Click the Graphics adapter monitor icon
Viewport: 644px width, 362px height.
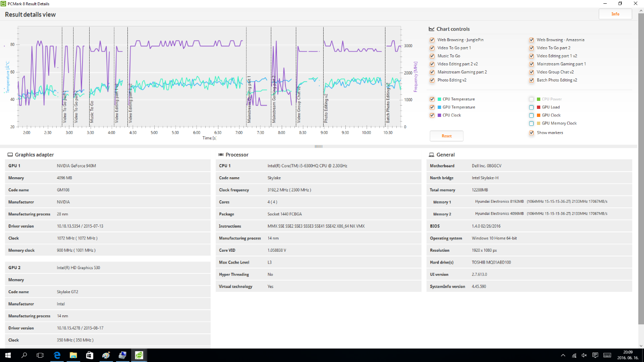point(10,155)
